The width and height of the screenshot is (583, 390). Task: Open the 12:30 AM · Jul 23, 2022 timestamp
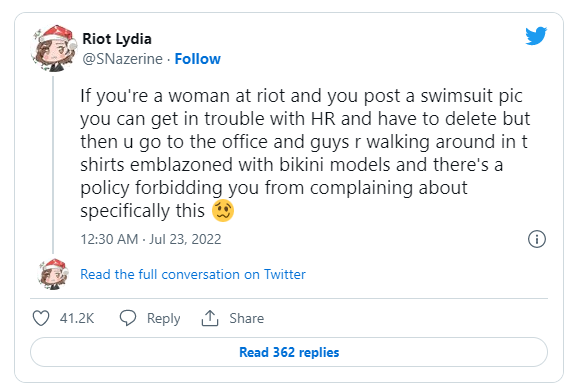coord(151,239)
